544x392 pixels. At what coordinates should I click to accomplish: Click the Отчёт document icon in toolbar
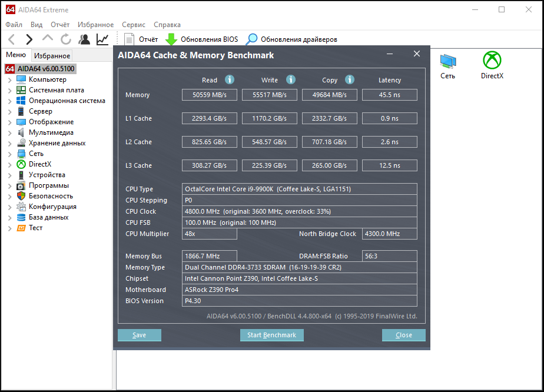click(x=129, y=39)
